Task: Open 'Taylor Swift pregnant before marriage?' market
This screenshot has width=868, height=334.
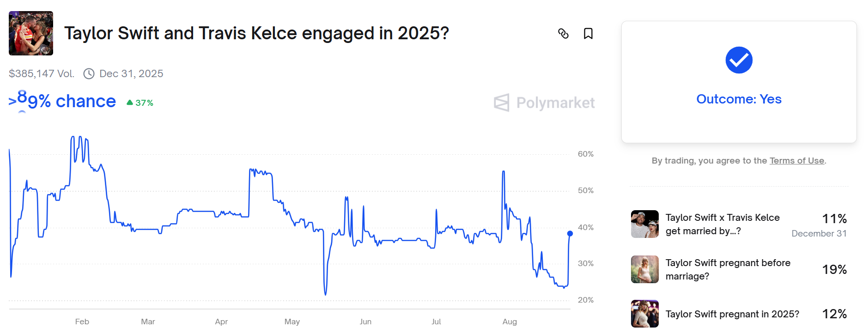Action: click(x=728, y=269)
